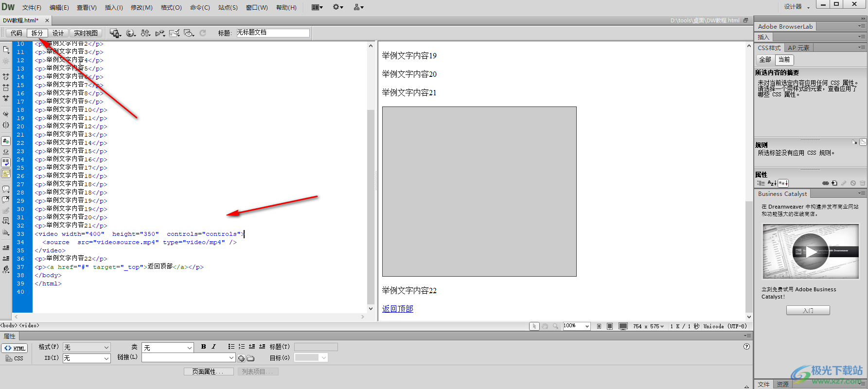
Task: Show category view in CSS properties
Action: pyautogui.click(x=761, y=183)
